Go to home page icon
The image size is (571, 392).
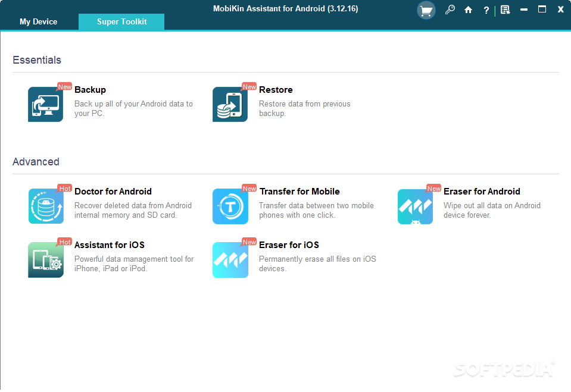click(x=469, y=10)
